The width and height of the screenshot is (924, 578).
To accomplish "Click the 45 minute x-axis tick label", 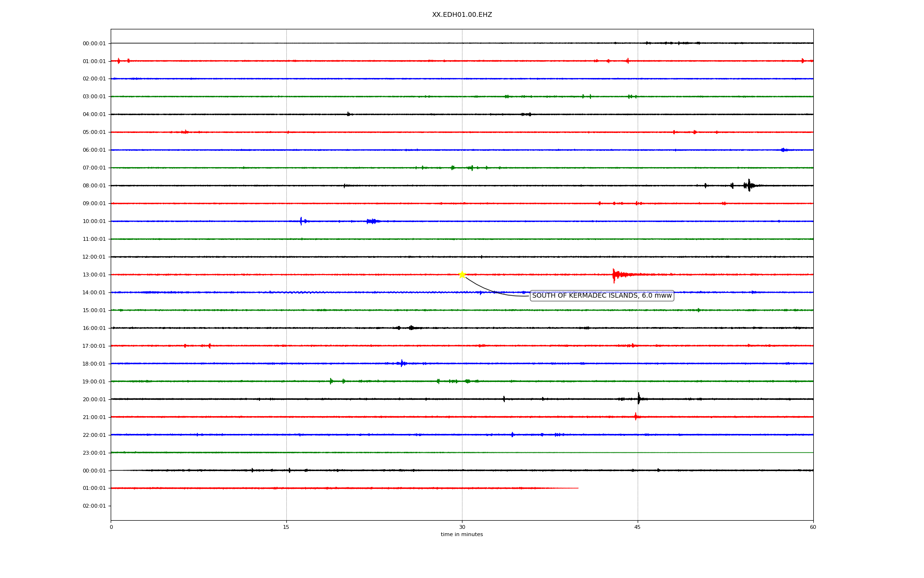I will (638, 527).
